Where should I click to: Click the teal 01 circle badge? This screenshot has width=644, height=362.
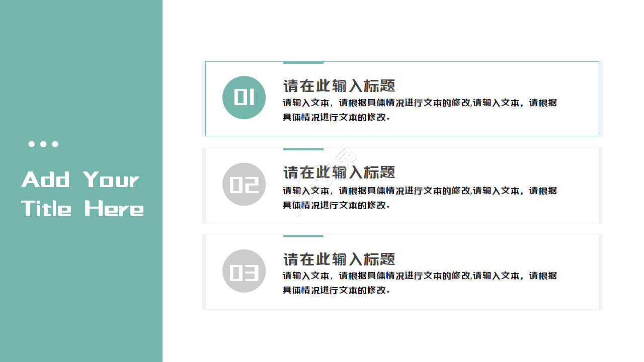tap(244, 98)
